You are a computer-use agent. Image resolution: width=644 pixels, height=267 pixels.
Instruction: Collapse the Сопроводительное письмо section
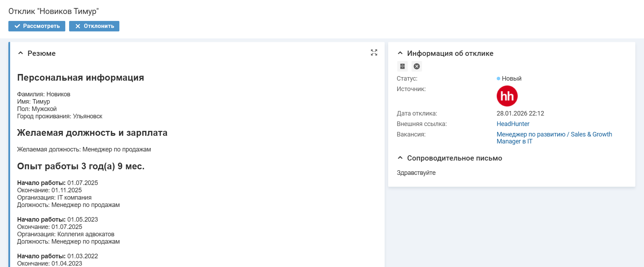400,158
